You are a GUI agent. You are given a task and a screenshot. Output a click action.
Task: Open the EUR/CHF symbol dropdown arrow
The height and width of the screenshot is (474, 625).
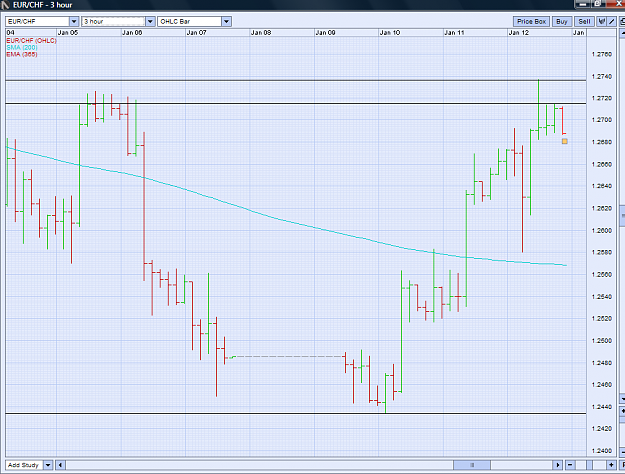(74, 22)
